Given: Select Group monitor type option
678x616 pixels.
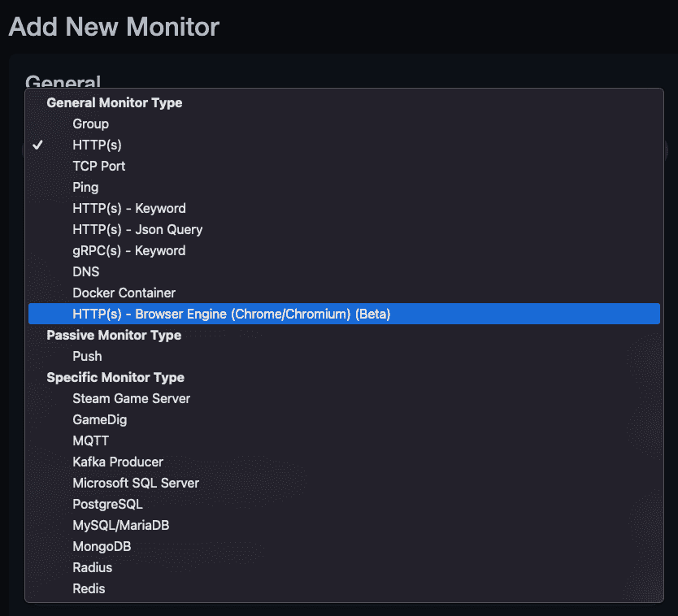Looking at the screenshot, I should (x=90, y=124).
